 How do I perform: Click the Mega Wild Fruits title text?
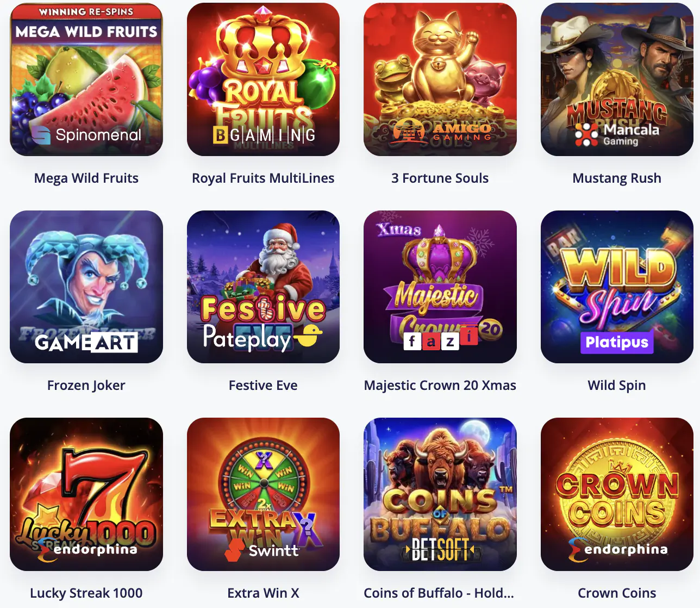click(86, 178)
